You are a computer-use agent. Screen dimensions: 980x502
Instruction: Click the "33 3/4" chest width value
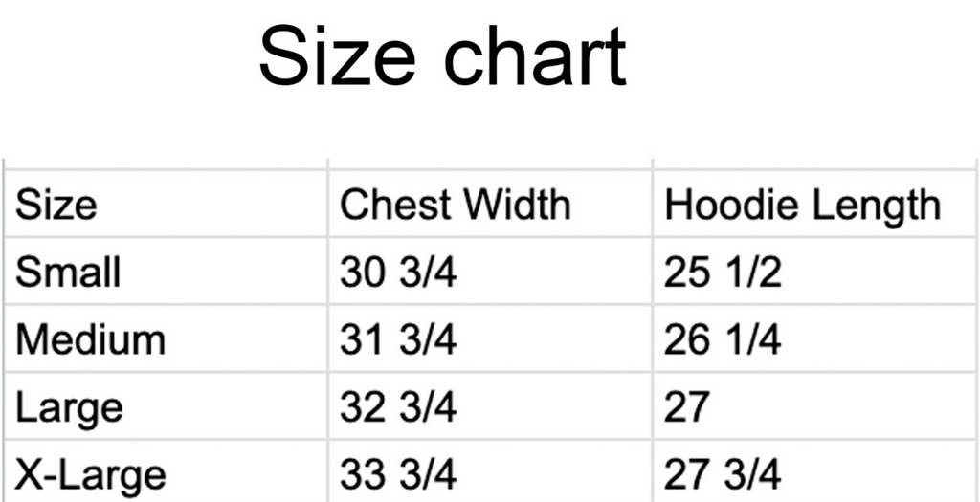pos(398,475)
